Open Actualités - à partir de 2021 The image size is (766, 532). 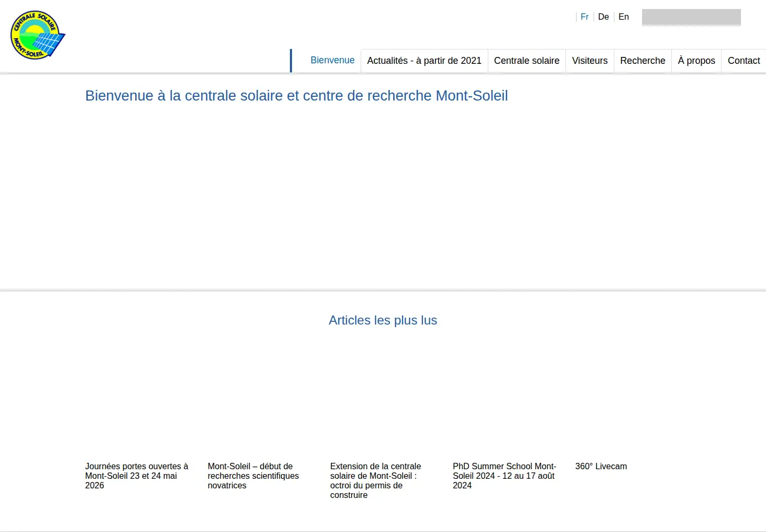pyautogui.click(x=424, y=61)
